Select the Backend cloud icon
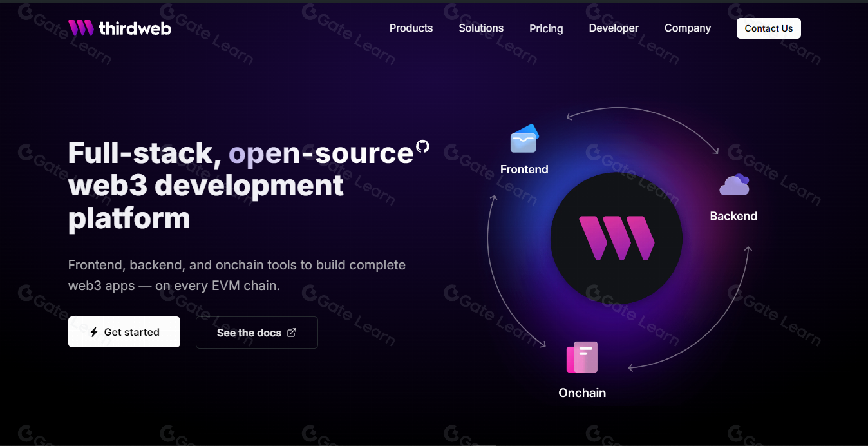Screen dimensions: 868x446 click(734, 186)
